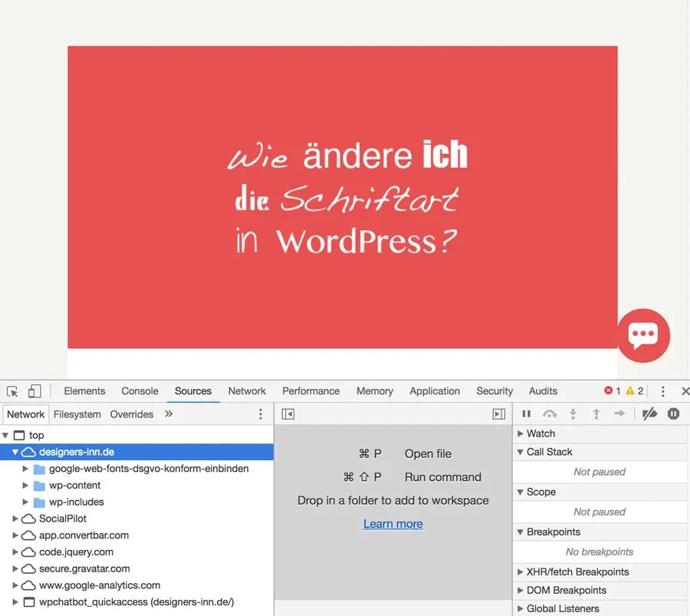Click the step over function icon
Screen dimensions: 690x616
pos(550,414)
